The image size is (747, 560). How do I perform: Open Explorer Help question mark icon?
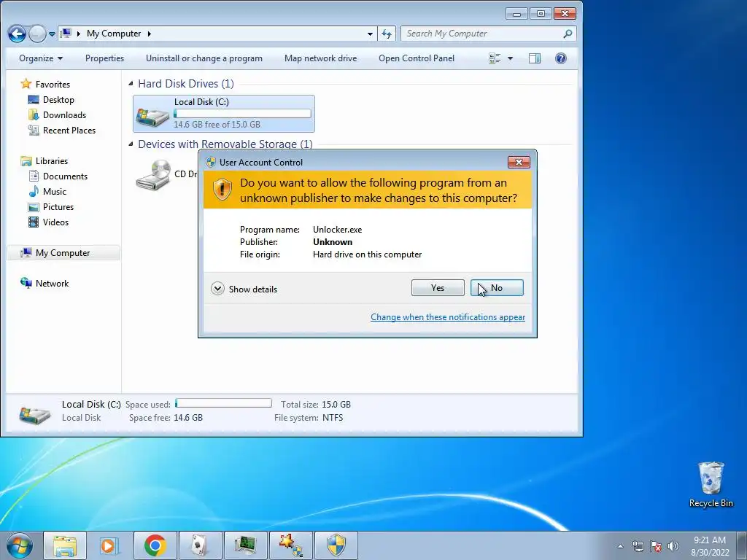561,58
